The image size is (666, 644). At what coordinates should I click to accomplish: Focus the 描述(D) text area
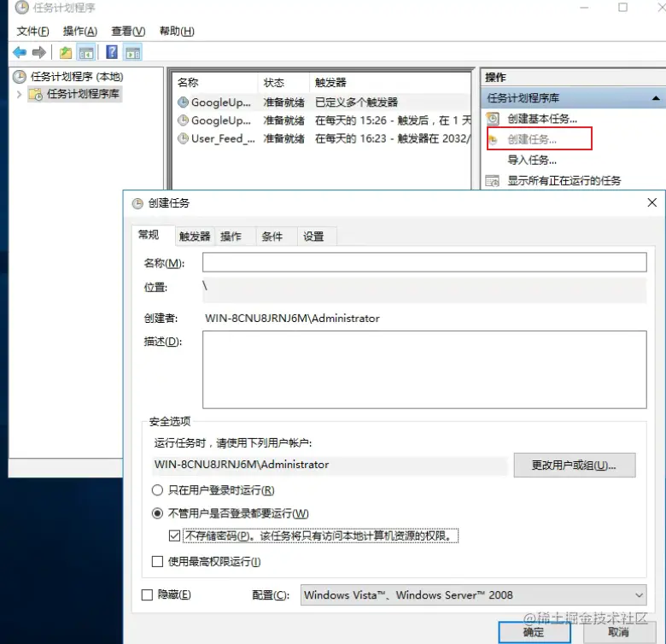(x=424, y=370)
